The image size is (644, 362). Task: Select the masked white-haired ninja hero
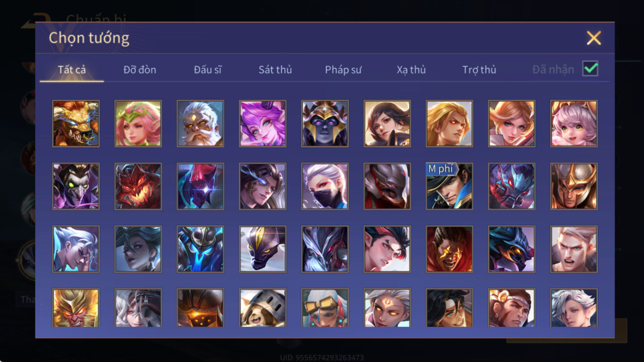325,186
